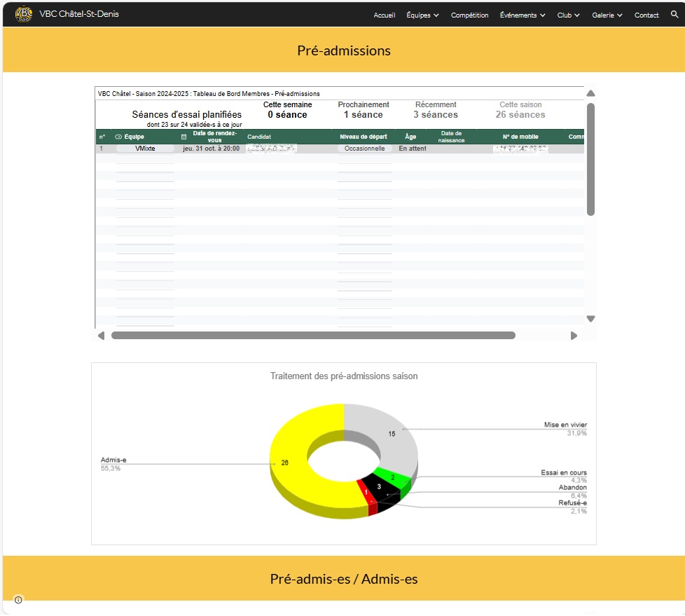Click the scroll left arrow below table
Screen dimensions: 685x616
click(x=101, y=336)
